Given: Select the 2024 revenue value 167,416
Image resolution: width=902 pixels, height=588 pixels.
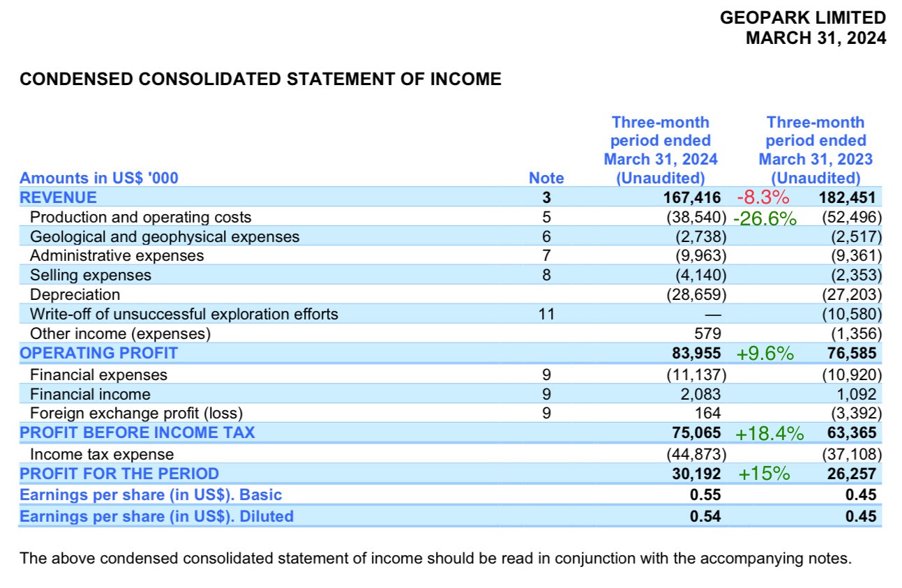Looking at the screenshot, I should (691, 197).
